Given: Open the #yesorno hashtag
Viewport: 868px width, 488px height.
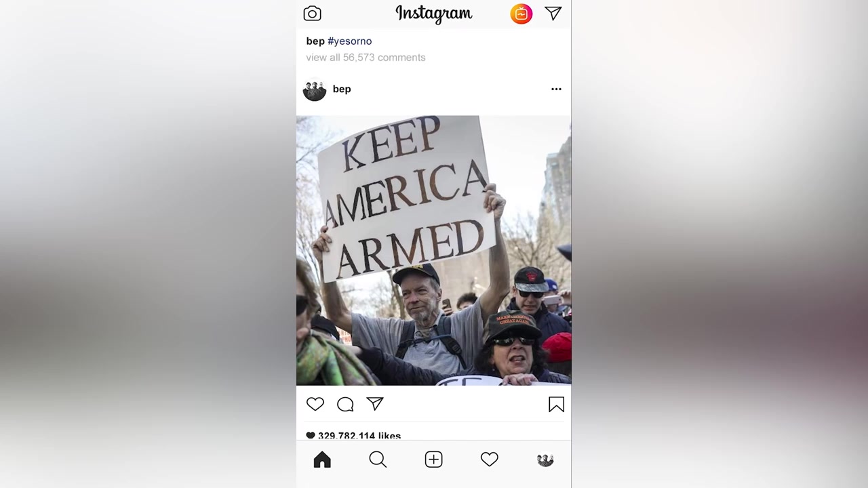Looking at the screenshot, I should click(349, 41).
